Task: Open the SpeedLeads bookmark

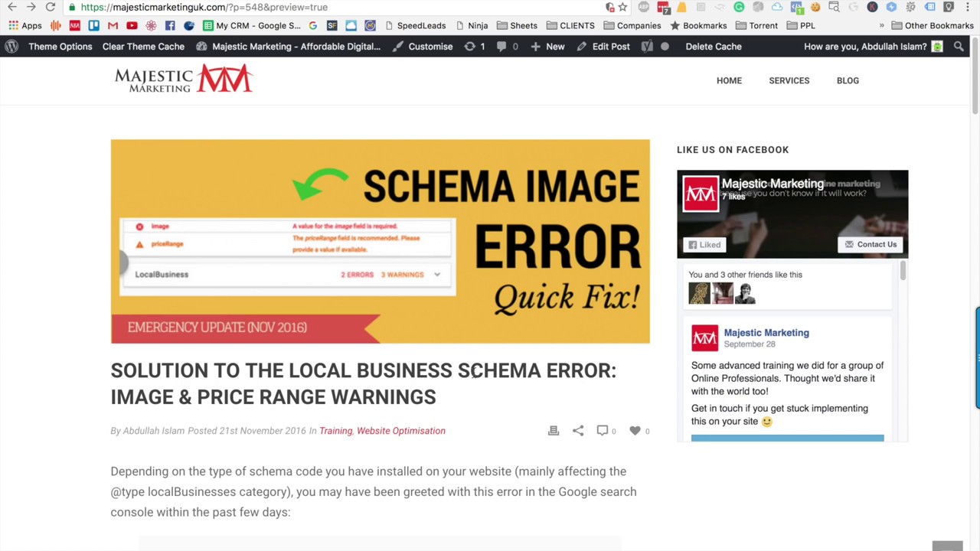Action: pos(415,25)
